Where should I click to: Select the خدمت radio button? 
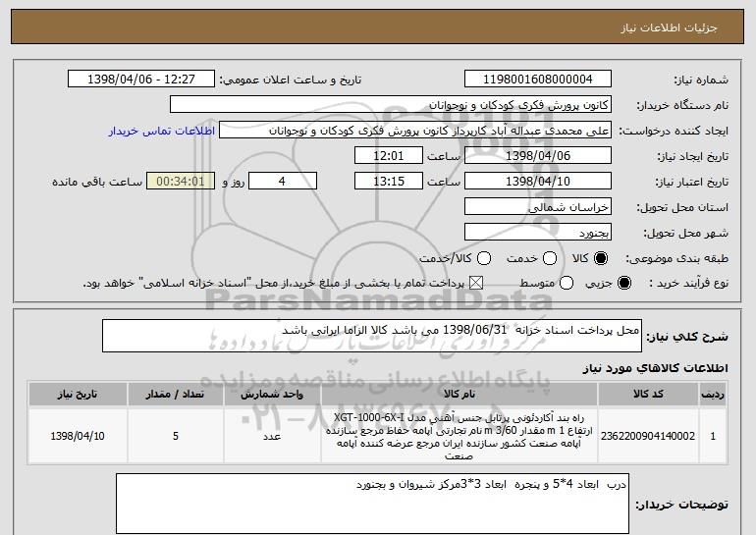coord(550,258)
